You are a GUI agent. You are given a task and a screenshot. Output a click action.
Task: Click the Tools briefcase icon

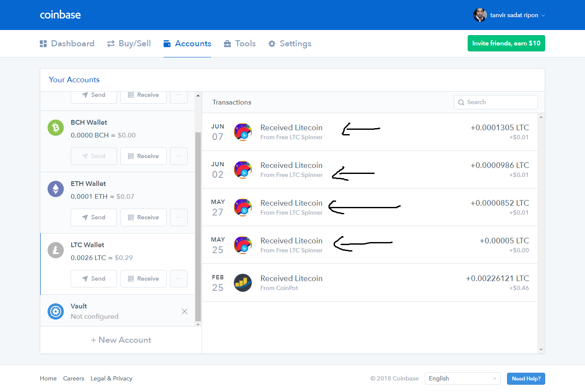(227, 44)
